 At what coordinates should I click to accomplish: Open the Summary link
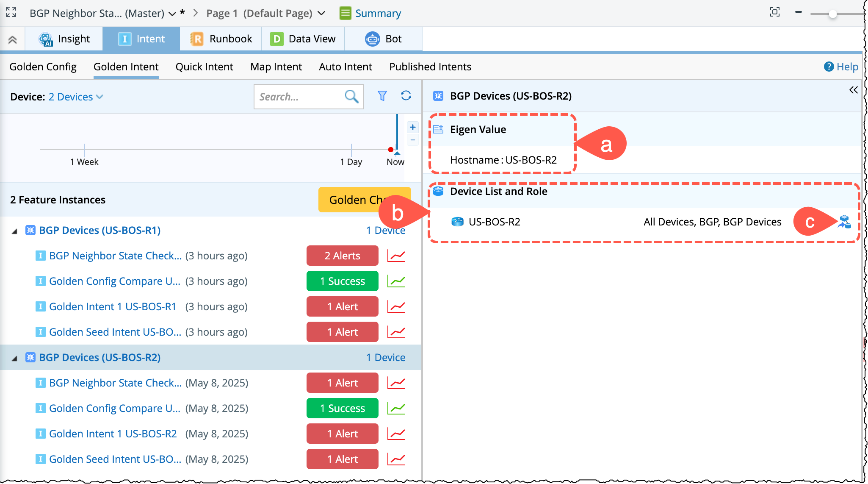tap(378, 13)
